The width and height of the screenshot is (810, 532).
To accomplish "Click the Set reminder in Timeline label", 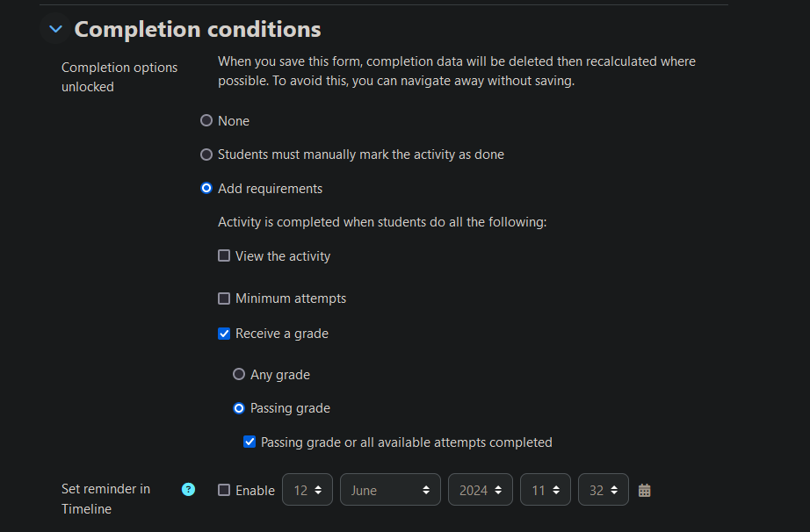I will click(x=106, y=499).
